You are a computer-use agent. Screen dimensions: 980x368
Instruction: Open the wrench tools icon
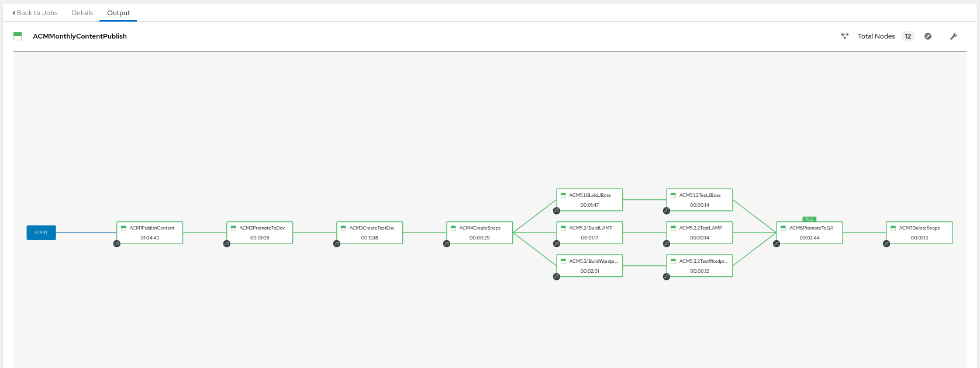[x=954, y=36]
